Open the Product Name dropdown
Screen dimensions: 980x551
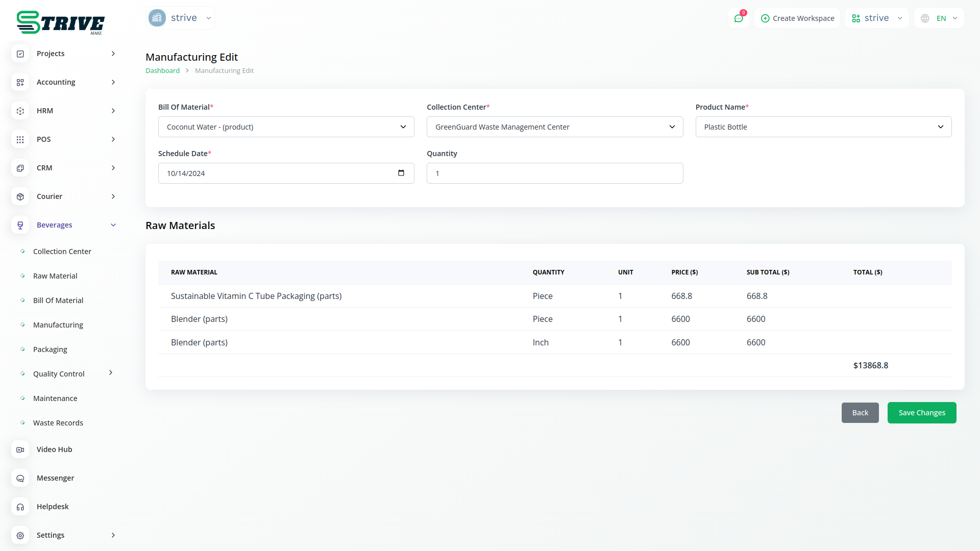tap(823, 127)
